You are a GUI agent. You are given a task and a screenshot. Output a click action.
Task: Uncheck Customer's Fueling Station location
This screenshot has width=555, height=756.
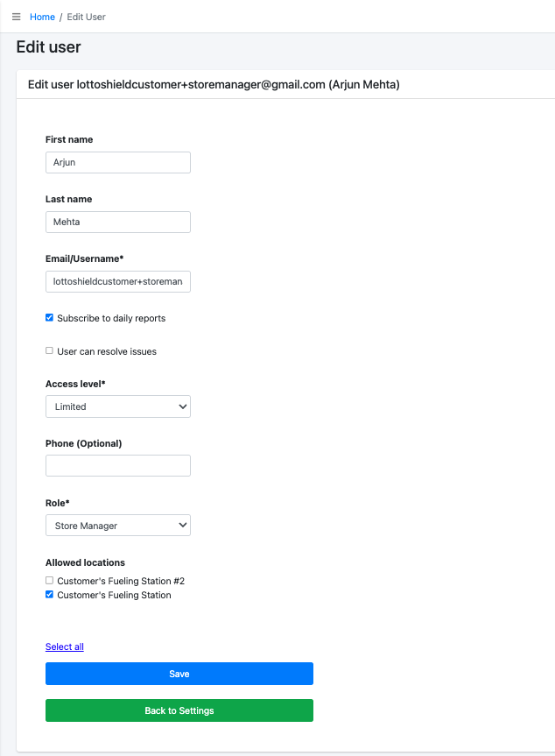pyautogui.click(x=50, y=595)
